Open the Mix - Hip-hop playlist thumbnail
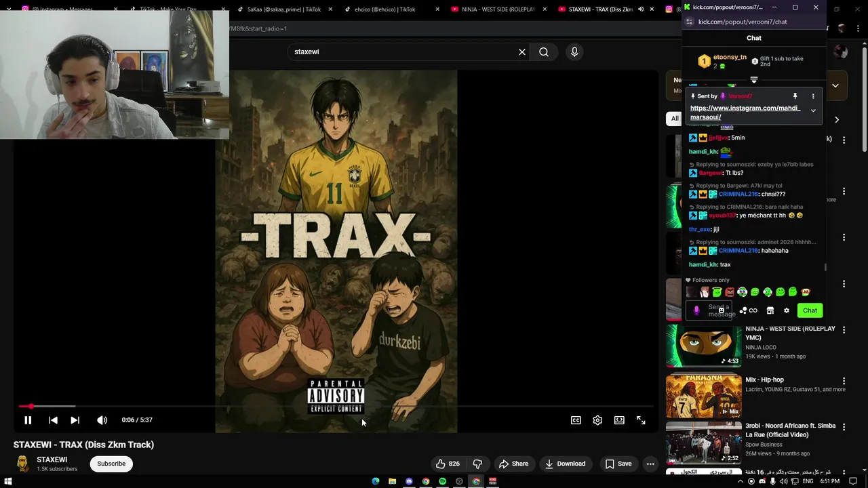The height and width of the screenshot is (488, 868). [704, 396]
